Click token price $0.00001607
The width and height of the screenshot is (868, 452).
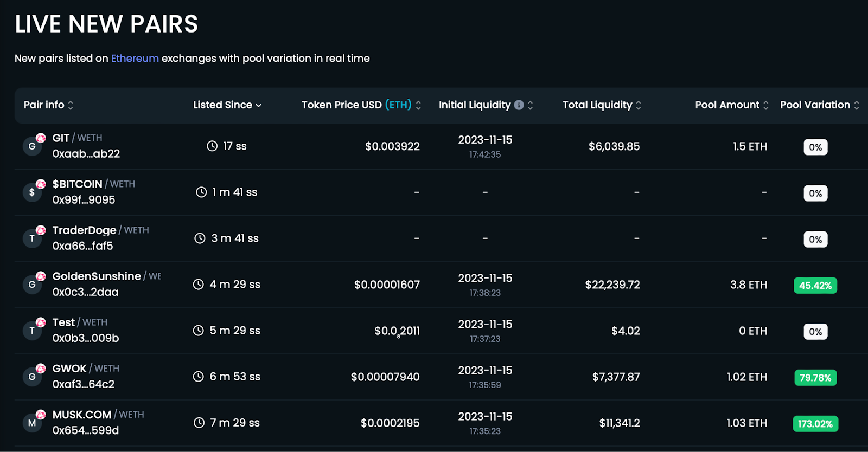tap(387, 285)
